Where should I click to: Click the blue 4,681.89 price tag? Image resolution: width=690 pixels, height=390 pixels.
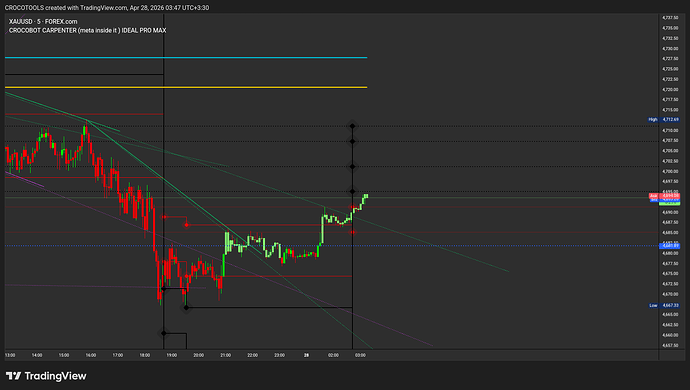pyautogui.click(x=669, y=246)
